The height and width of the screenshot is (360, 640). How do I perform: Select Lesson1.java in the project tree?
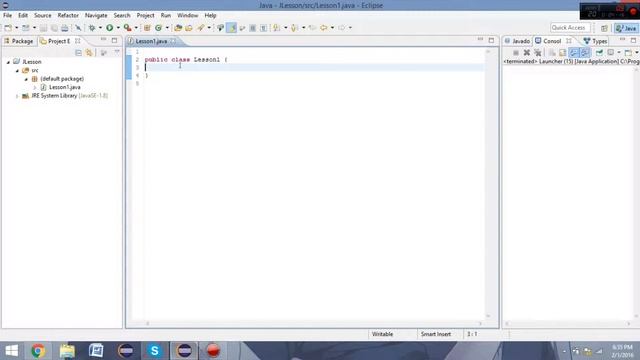tap(64, 87)
